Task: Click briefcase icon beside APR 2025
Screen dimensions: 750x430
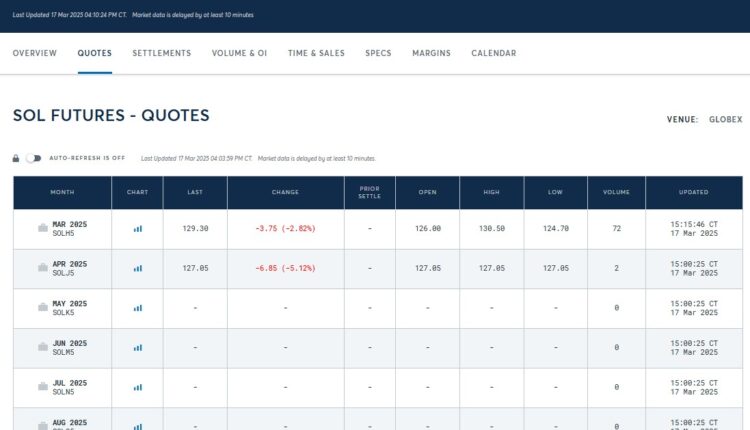Action: pyautogui.click(x=43, y=268)
